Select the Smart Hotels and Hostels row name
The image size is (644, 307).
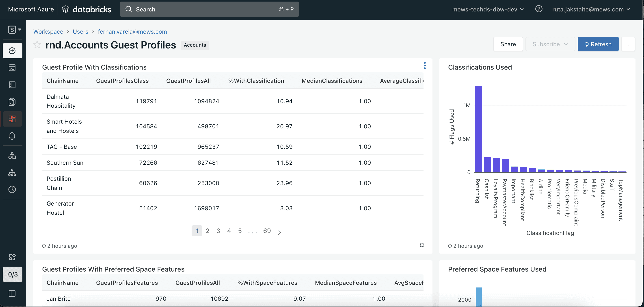coord(64,126)
